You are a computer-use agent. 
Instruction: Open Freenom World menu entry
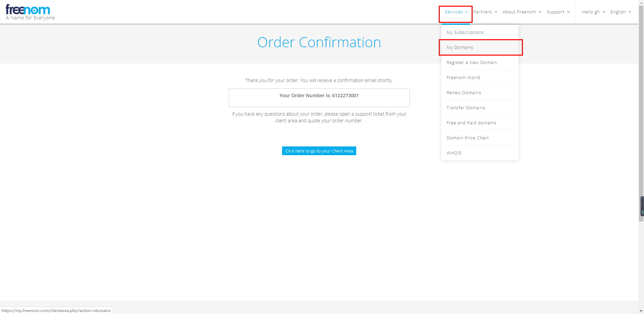[463, 78]
